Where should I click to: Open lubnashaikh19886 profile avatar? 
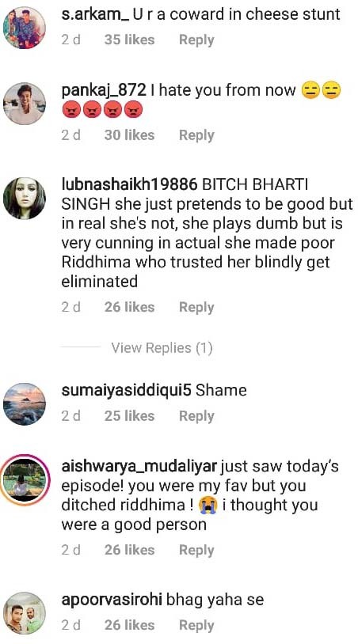click(x=25, y=198)
